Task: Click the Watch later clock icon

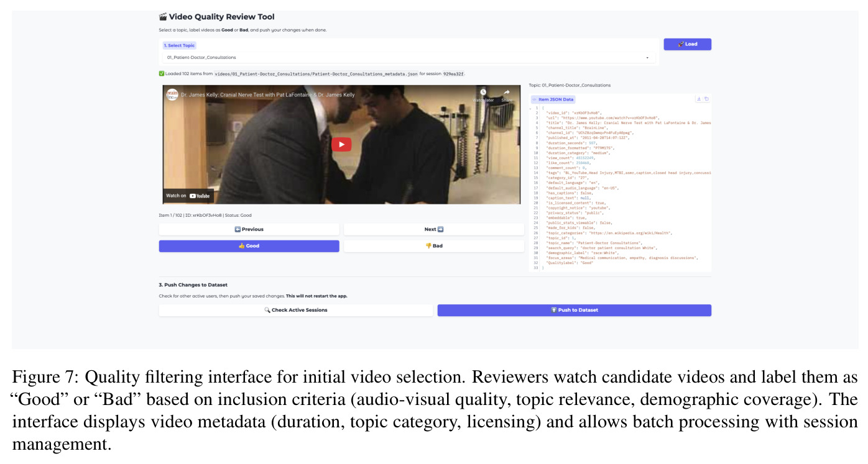Action: [483, 93]
